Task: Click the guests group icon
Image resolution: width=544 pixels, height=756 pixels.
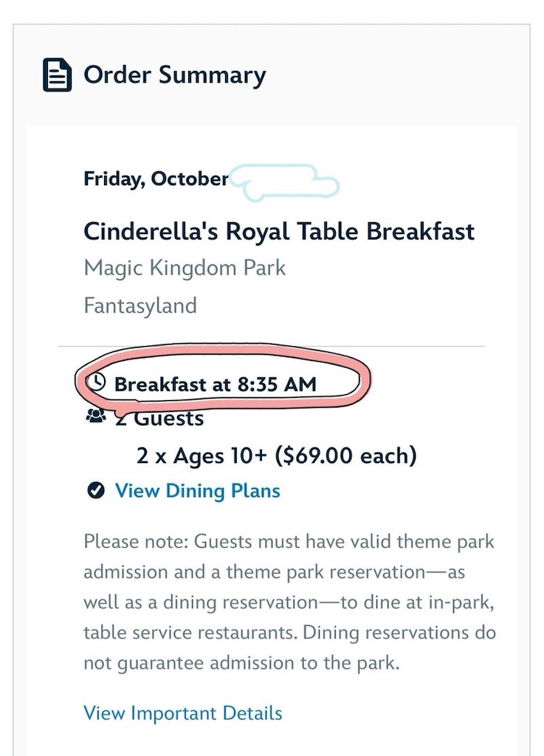Action: 96,417
